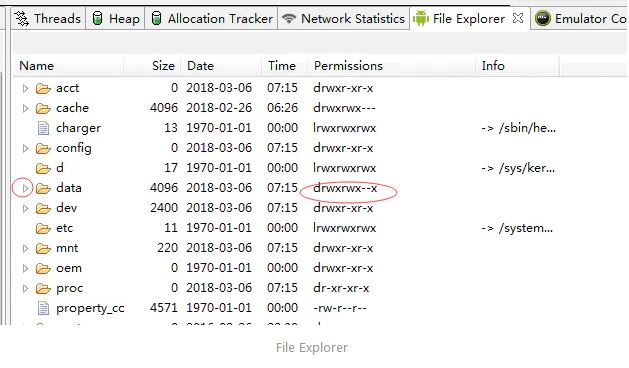
Task: Expand the acct folder tree node
Action: 25,88
